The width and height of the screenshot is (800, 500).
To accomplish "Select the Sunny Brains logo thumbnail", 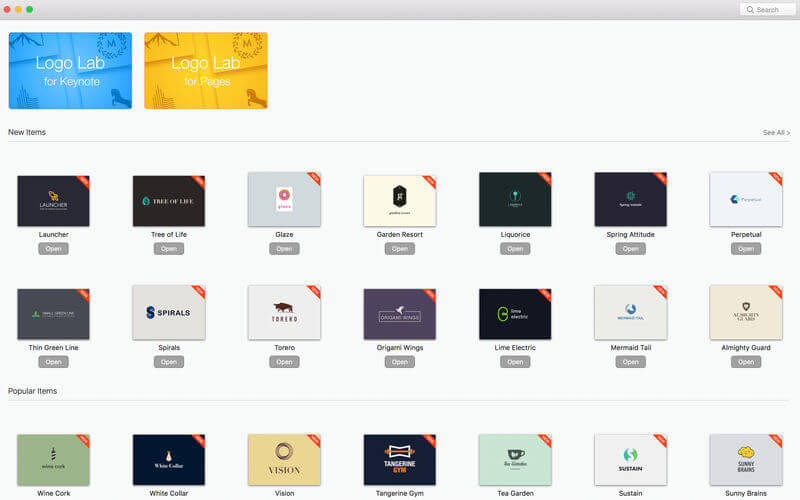I will click(746, 460).
